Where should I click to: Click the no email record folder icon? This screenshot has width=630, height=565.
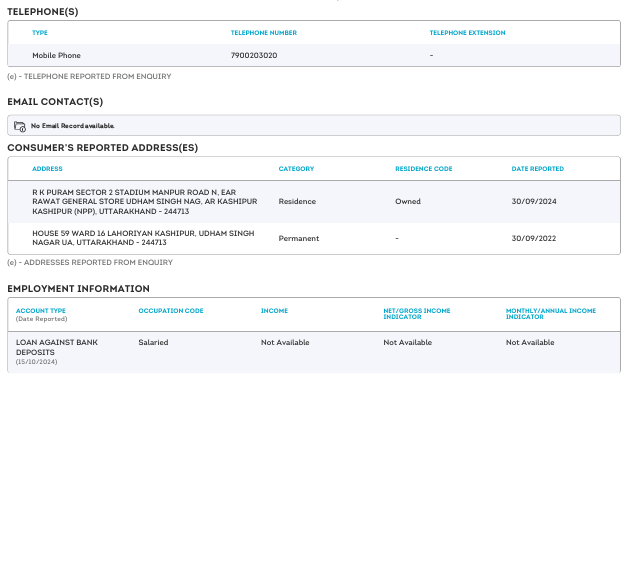(x=20, y=126)
